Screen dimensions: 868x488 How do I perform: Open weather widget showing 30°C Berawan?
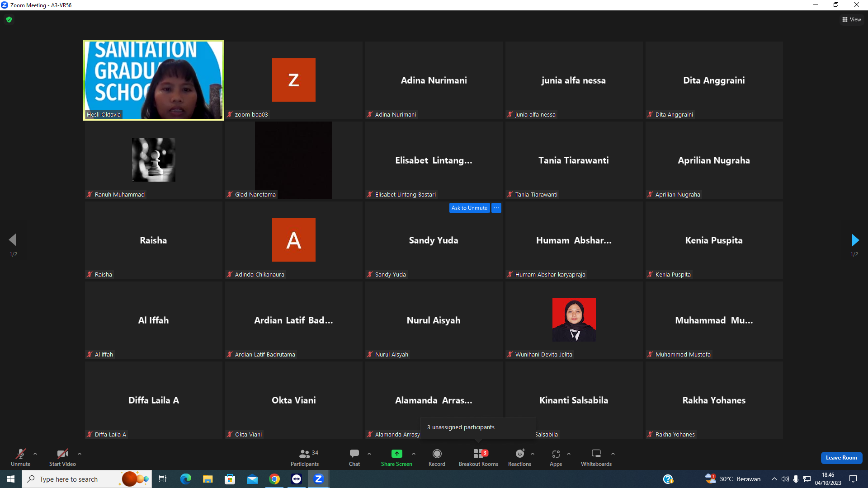(733, 479)
